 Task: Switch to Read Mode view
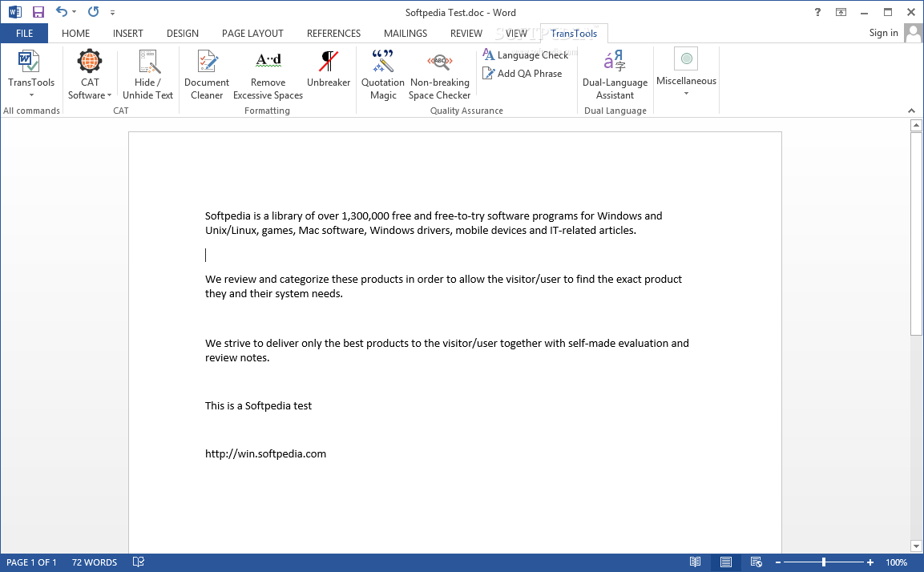696,562
